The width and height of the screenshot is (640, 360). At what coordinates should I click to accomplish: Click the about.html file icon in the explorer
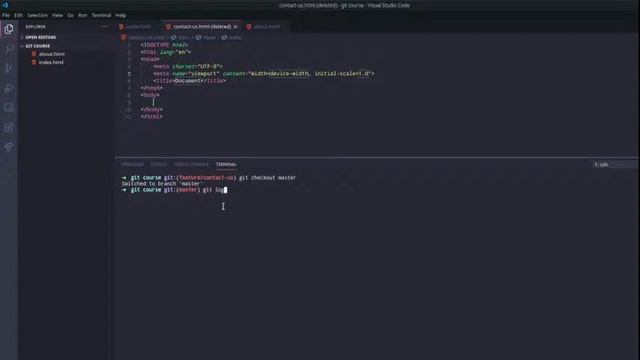34,54
